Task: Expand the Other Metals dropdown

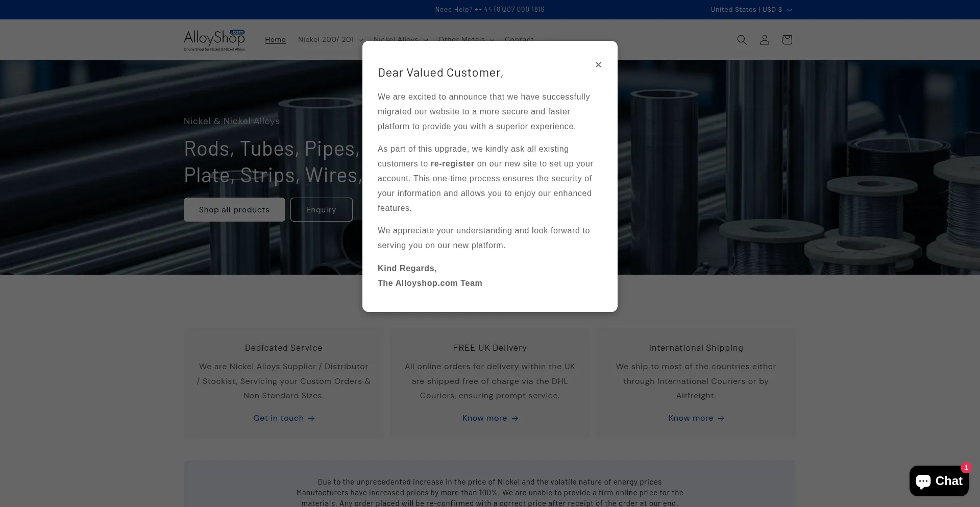Action: (465, 39)
